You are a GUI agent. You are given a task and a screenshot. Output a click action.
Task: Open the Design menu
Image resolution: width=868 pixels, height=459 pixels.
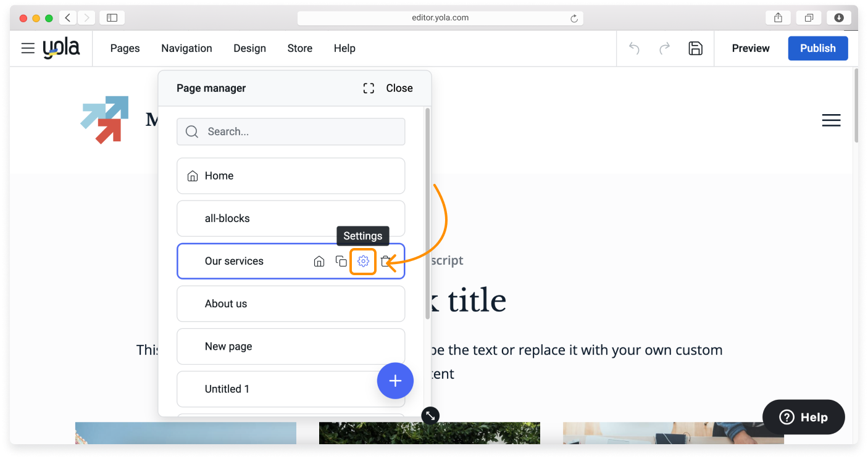pyautogui.click(x=249, y=48)
